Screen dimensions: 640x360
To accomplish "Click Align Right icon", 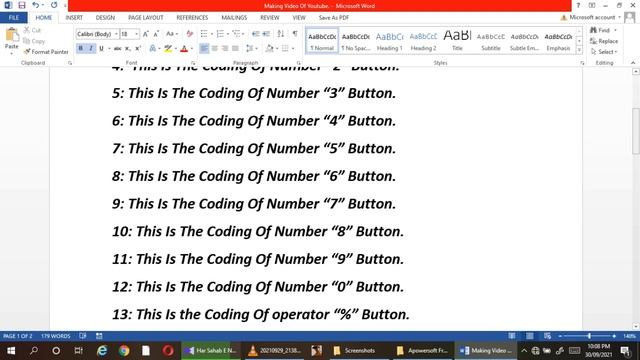I will click(x=224, y=49).
